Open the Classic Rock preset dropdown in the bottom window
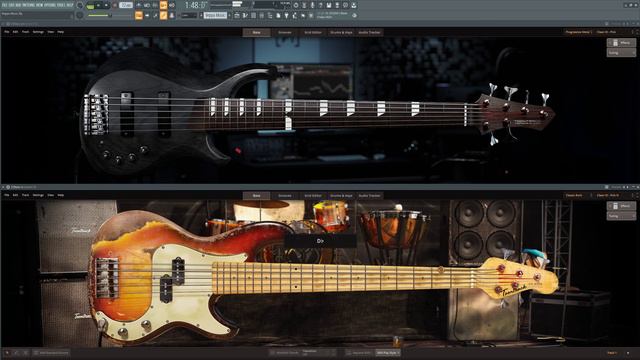This screenshot has height=360, width=640. (x=577, y=195)
